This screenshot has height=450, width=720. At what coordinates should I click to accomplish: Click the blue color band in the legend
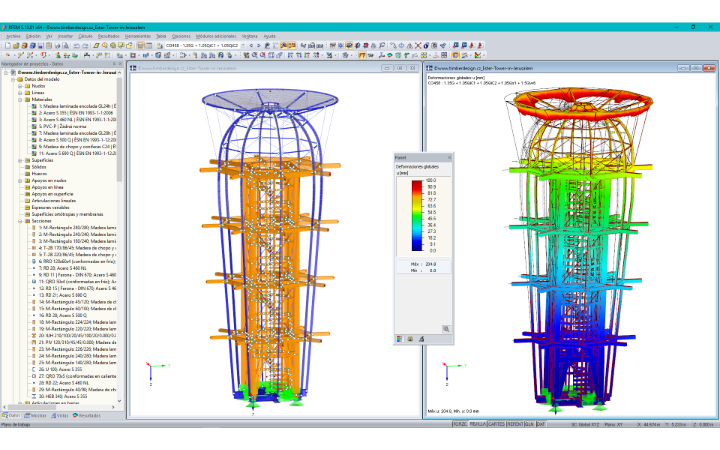[416, 243]
